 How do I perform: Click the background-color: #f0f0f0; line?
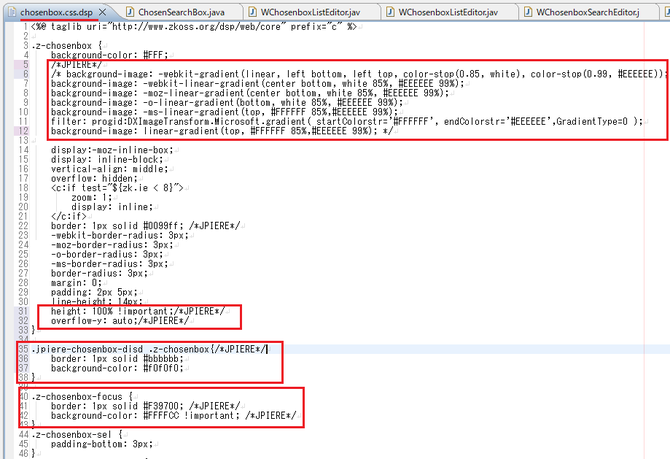pos(117,368)
